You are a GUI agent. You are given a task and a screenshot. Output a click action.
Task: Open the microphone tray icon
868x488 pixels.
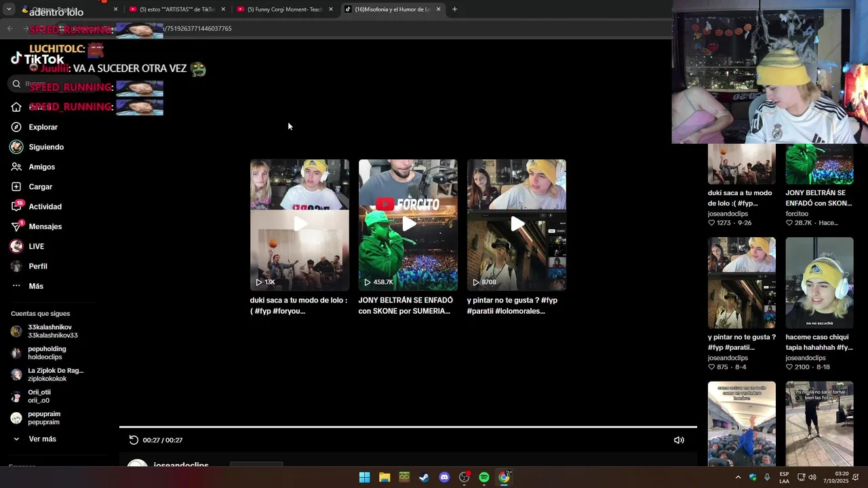click(x=767, y=477)
